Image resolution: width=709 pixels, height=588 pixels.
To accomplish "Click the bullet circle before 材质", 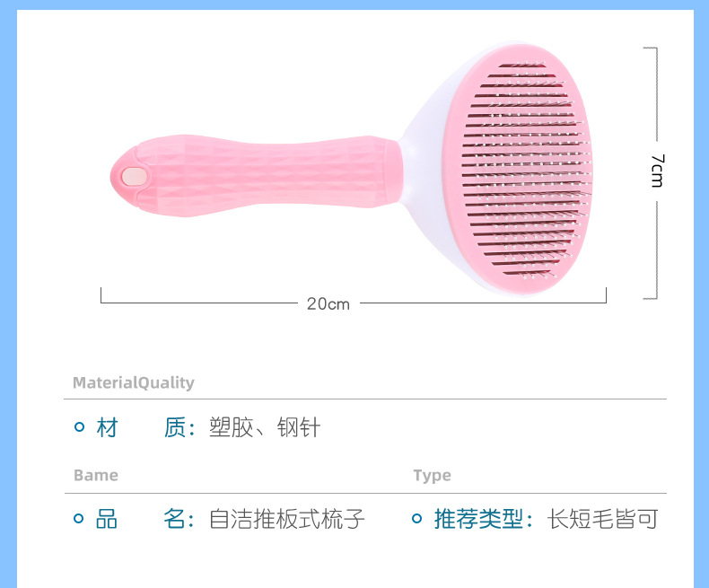I will pyautogui.click(x=79, y=426).
